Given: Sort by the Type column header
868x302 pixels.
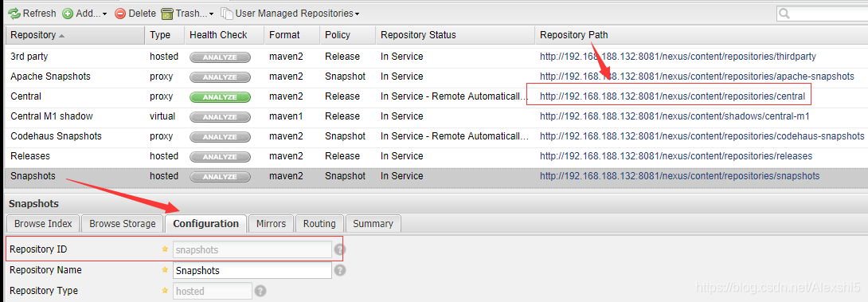Looking at the screenshot, I should click(164, 35).
